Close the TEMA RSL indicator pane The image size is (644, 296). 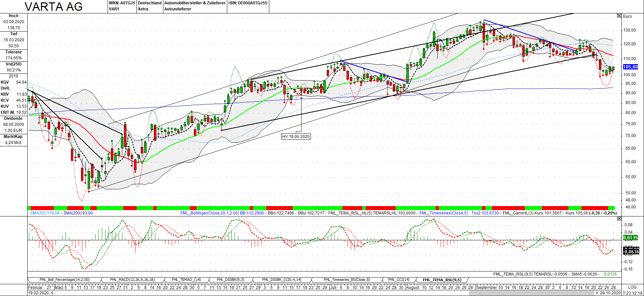pyautogui.click(x=619, y=218)
